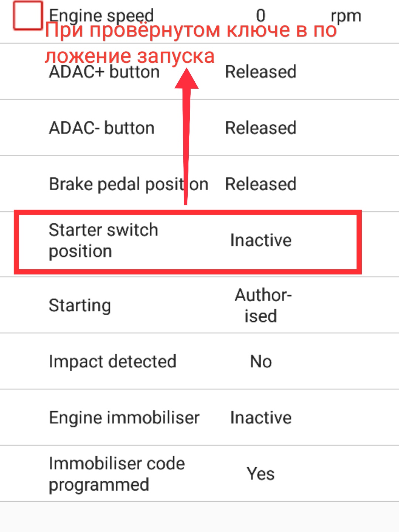Select the Engine immobiliser label

coord(124,417)
